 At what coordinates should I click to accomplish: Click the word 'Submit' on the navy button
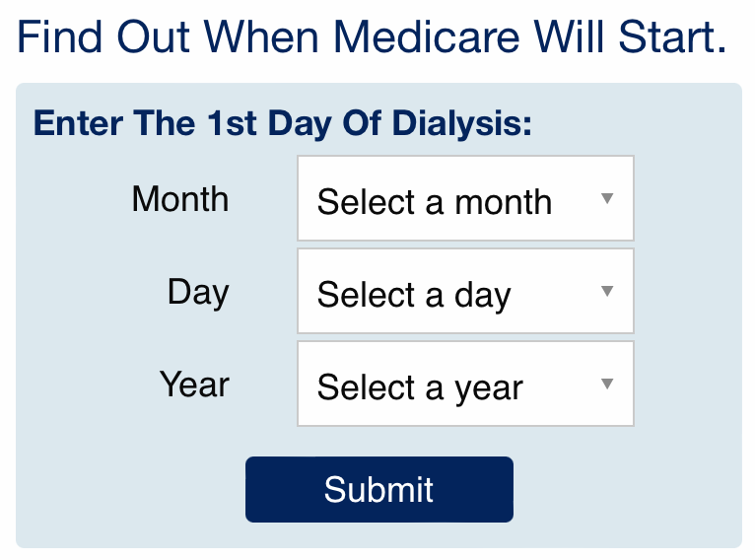[378, 490]
